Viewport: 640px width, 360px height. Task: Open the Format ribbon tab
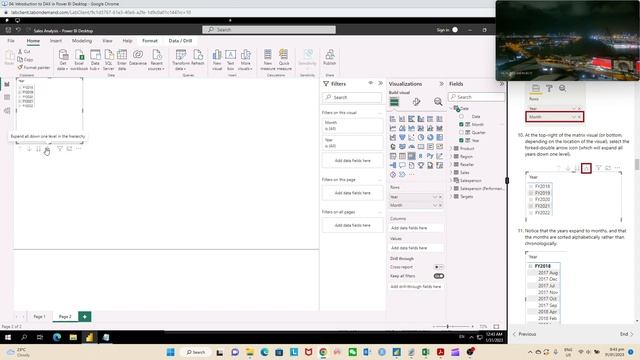click(x=150, y=41)
